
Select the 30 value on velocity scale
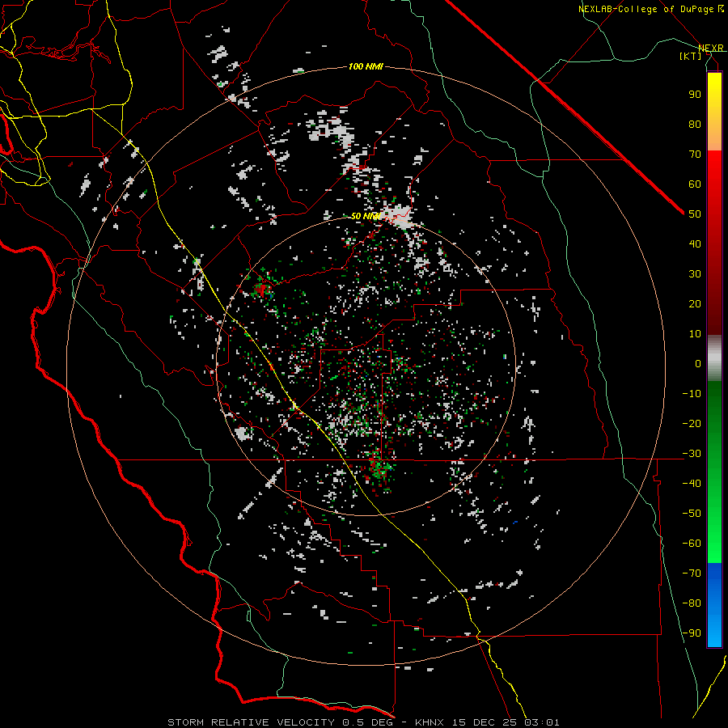pos(695,274)
